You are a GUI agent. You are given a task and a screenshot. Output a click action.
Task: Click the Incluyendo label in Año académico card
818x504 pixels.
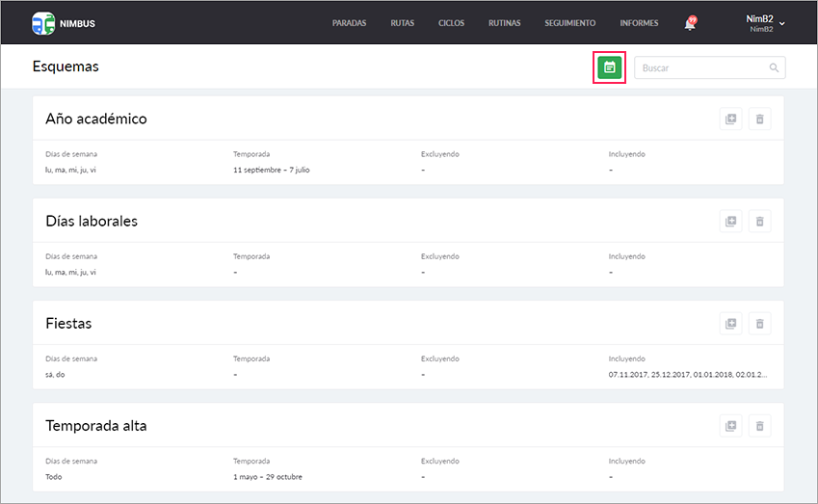click(x=626, y=154)
